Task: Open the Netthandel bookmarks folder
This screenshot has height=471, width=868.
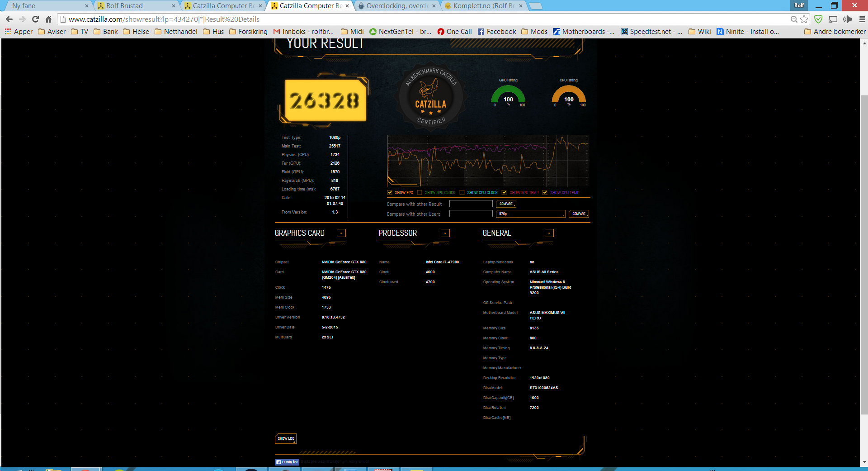Action: [x=176, y=32]
